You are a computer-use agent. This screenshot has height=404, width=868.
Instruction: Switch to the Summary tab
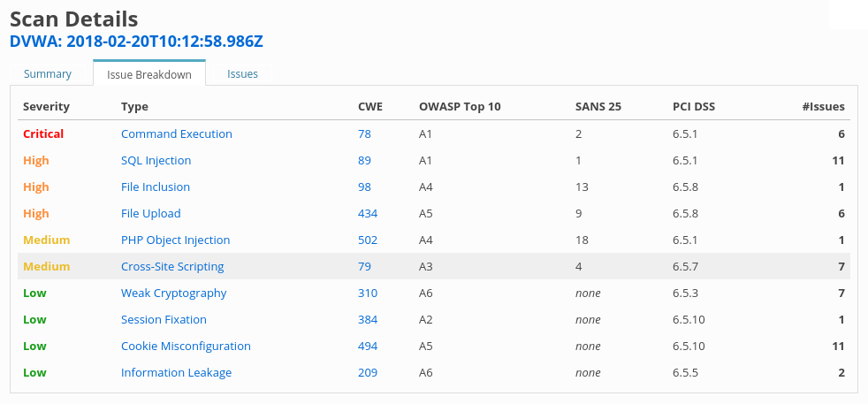pyautogui.click(x=48, y=74)
